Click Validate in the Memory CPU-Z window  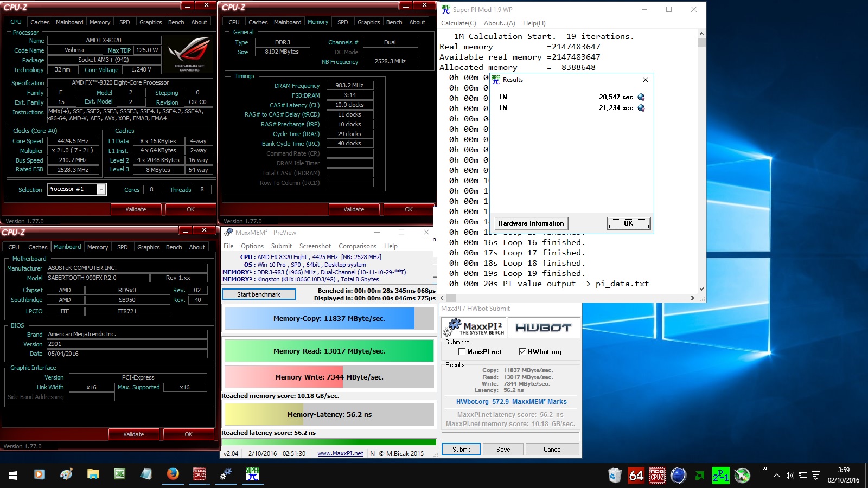click(354, 209)
